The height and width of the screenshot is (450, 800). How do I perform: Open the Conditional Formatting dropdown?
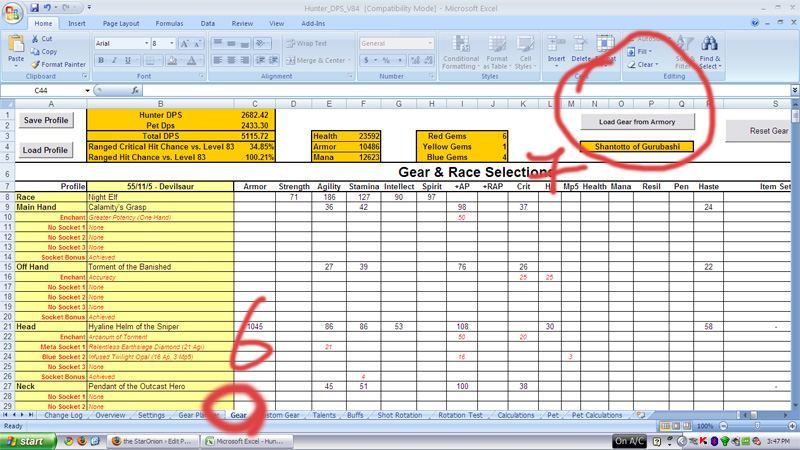click(460, 52)
